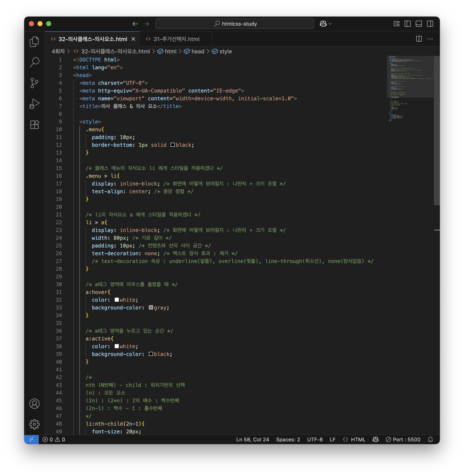Expand the head breadcrumb item

pos(198,51)
